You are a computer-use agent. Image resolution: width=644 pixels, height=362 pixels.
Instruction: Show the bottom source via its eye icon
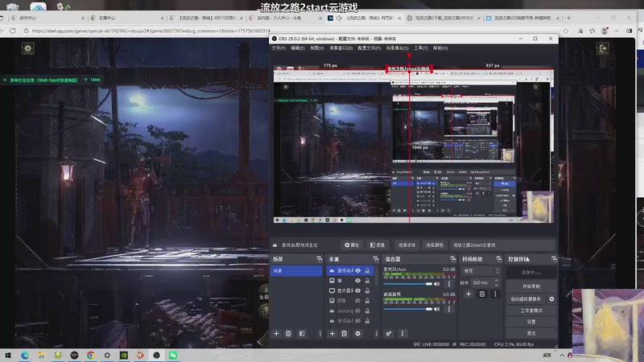(x=357, y=321)
